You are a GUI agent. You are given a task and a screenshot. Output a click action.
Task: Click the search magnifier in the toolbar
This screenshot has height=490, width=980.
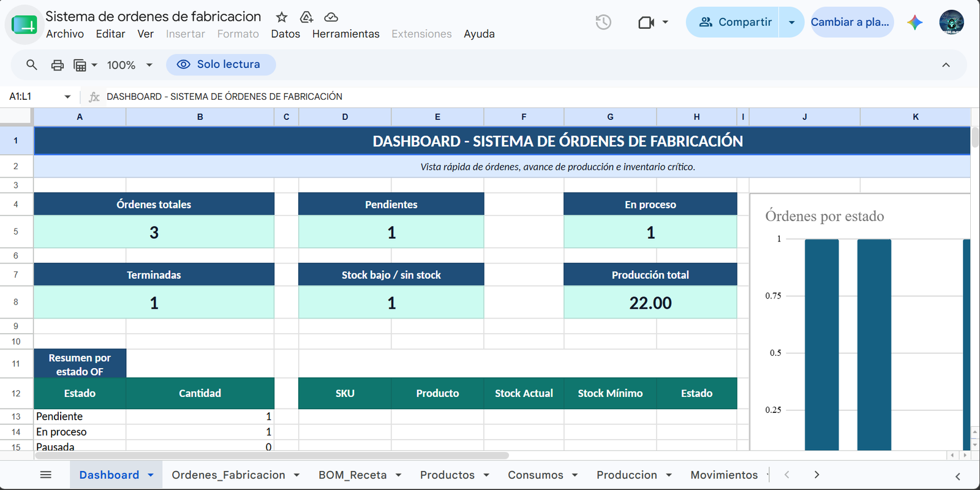(32, 64)
